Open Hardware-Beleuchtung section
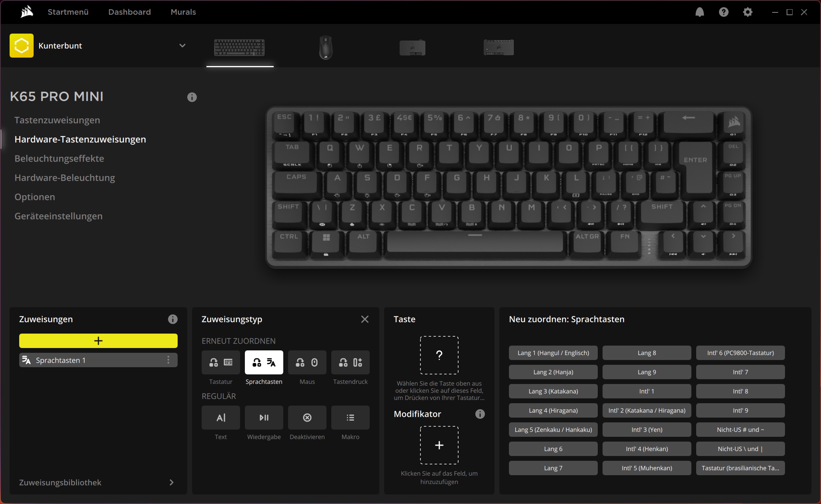 65,178
